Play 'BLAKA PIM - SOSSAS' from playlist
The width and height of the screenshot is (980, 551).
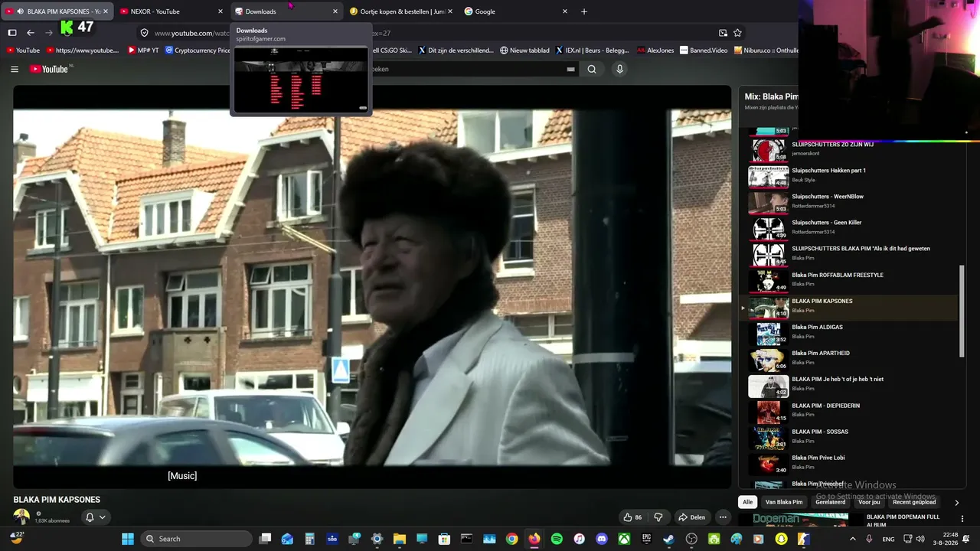850,437
